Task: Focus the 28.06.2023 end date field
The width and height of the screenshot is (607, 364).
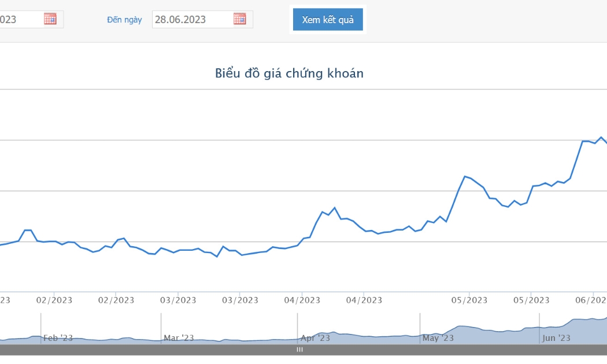Action: coord(202,19)
